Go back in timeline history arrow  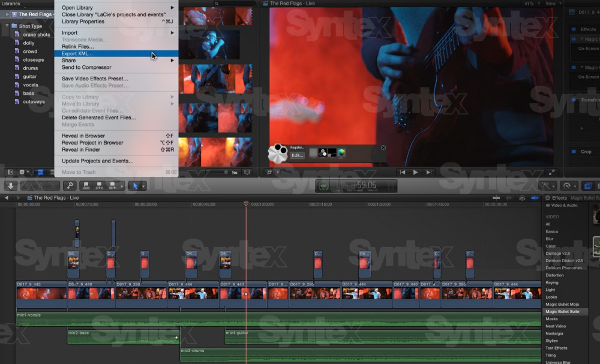[6, 198]
